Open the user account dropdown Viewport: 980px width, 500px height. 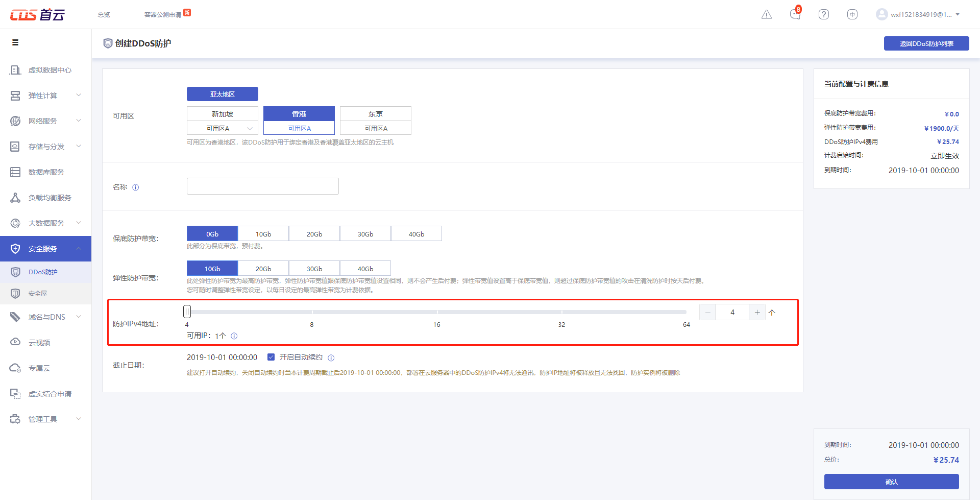(918, 14)
